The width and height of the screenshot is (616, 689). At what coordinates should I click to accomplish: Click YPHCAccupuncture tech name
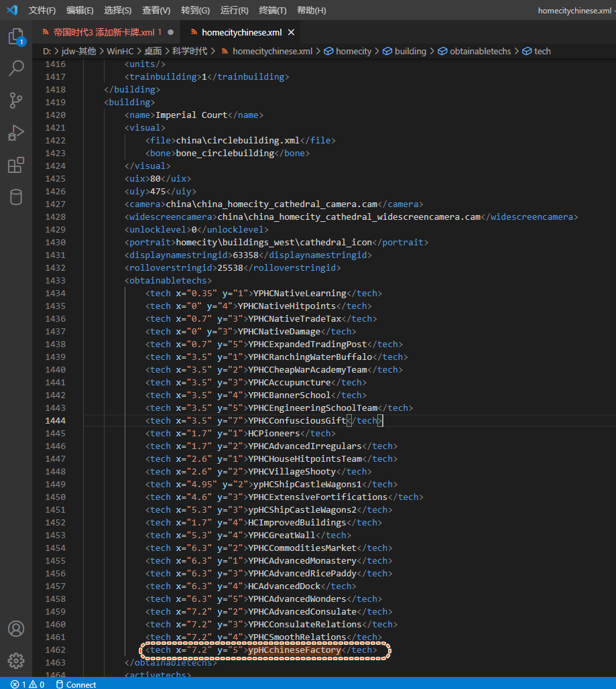tap(290, 383)
